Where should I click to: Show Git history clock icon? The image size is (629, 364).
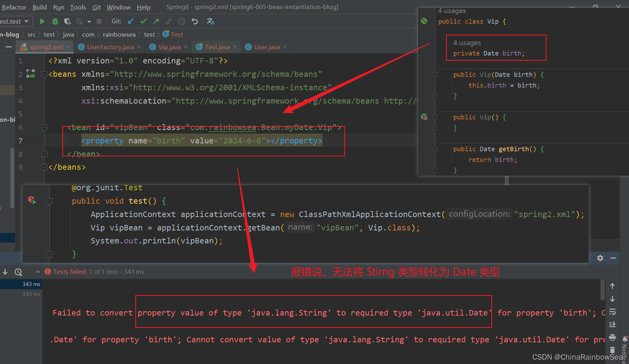click(182, 21)
